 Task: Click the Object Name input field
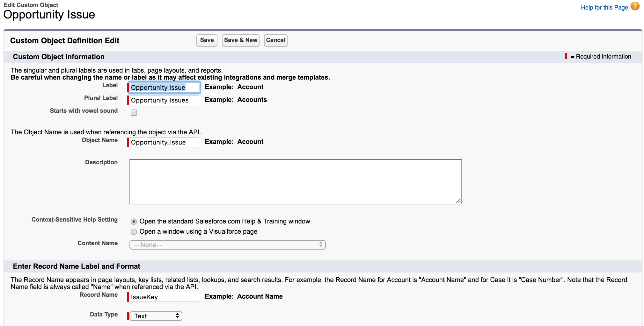click(x=164, y=142)
